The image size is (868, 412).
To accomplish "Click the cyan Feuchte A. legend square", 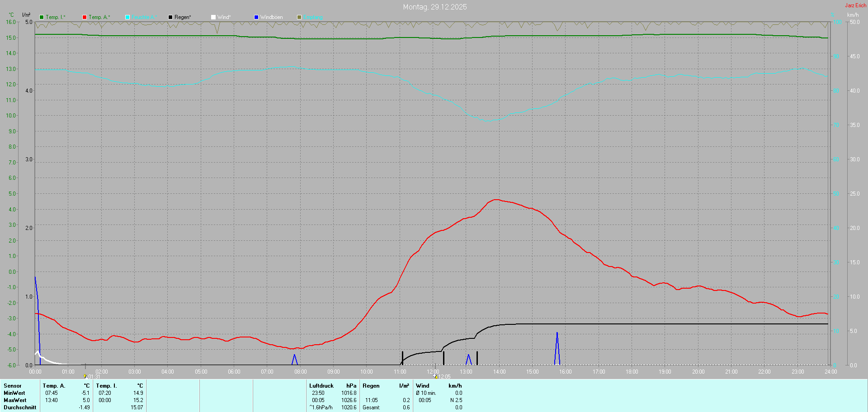I will click(x=127, y=17).
